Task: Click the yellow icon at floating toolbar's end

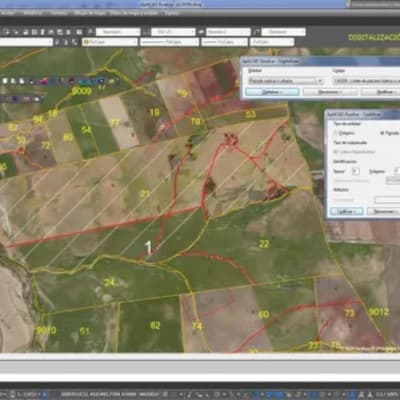Action: [x=112, y=81]
